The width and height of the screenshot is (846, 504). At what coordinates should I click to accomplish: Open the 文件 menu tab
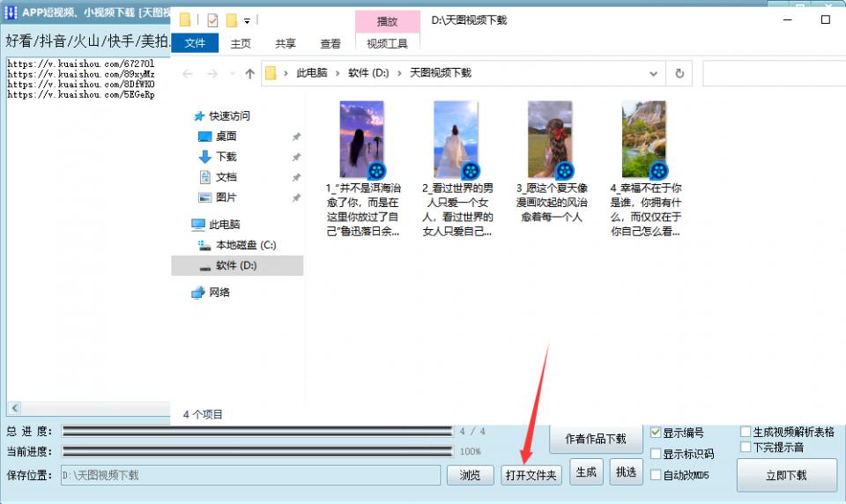tap(195, 43)
